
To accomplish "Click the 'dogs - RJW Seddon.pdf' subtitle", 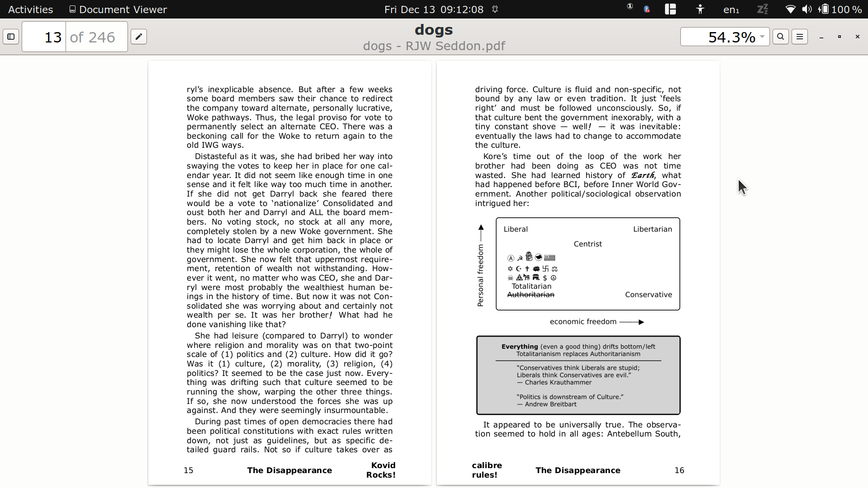I will [434, 46].
